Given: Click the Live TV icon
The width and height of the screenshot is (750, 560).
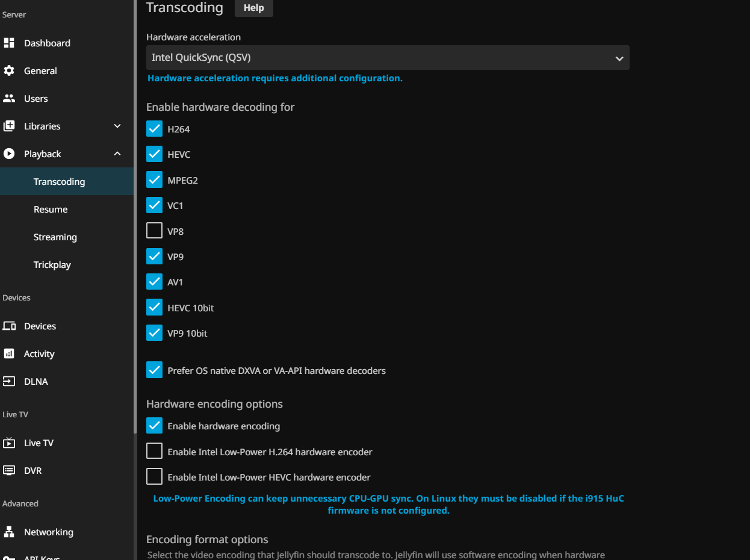Looking at the screenshot, I should coord(9,443).
